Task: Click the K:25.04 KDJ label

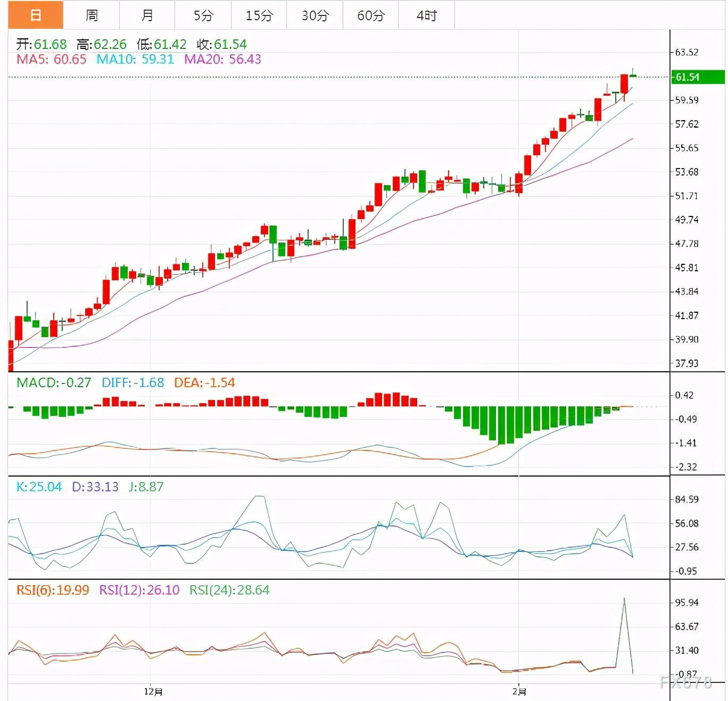Action: [39, 487]
